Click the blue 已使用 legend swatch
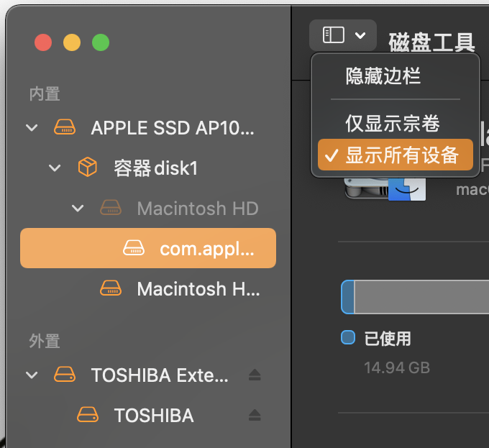This screenshot has width=489, height=448. click(348, 337)
